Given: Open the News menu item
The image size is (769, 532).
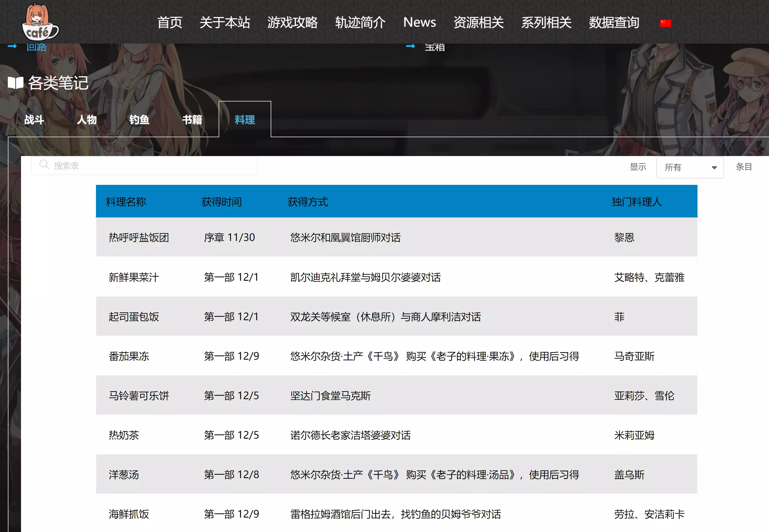Looking at the screenshot, I should tap(419, 22).
